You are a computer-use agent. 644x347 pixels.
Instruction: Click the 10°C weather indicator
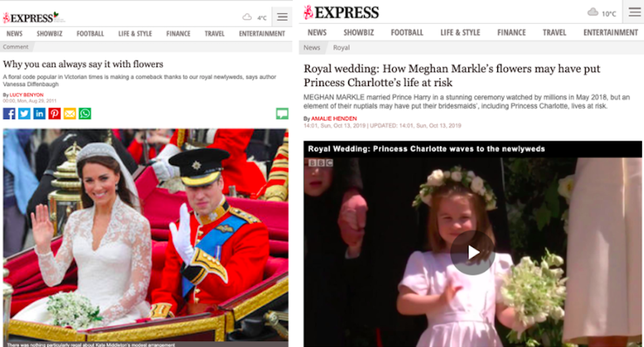[602, 12]
